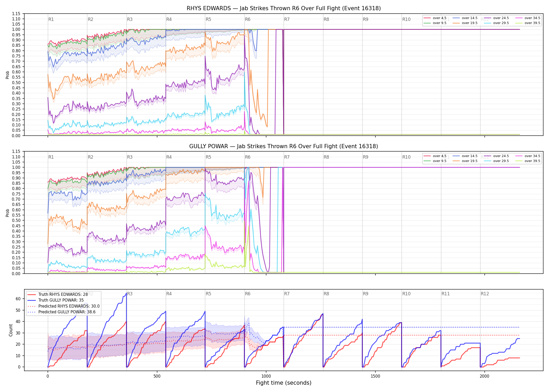The width and height of the screenshot is (549, 392).
Task: Click the 'Prob' label on Rhys Edwards chart
Action: coord(8,75)
